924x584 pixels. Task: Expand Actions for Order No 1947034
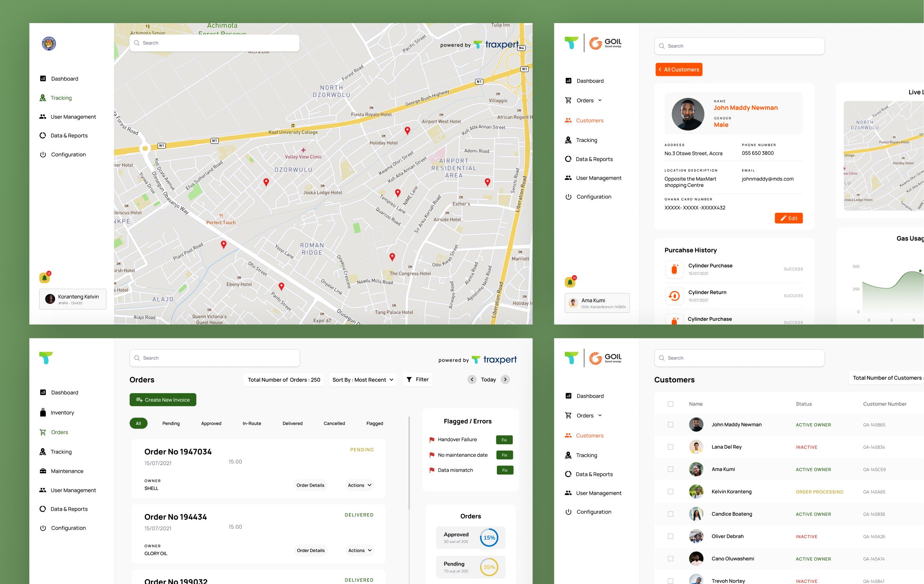point(360,485)
